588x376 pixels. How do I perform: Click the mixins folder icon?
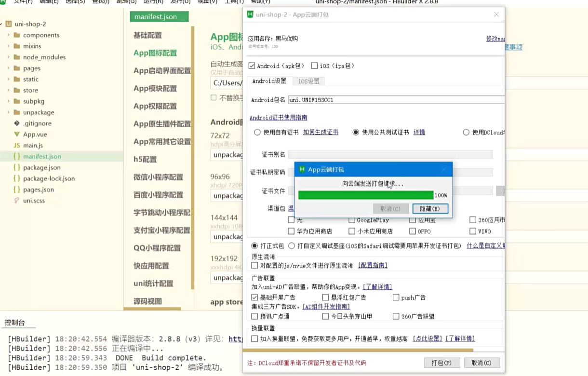17,46
